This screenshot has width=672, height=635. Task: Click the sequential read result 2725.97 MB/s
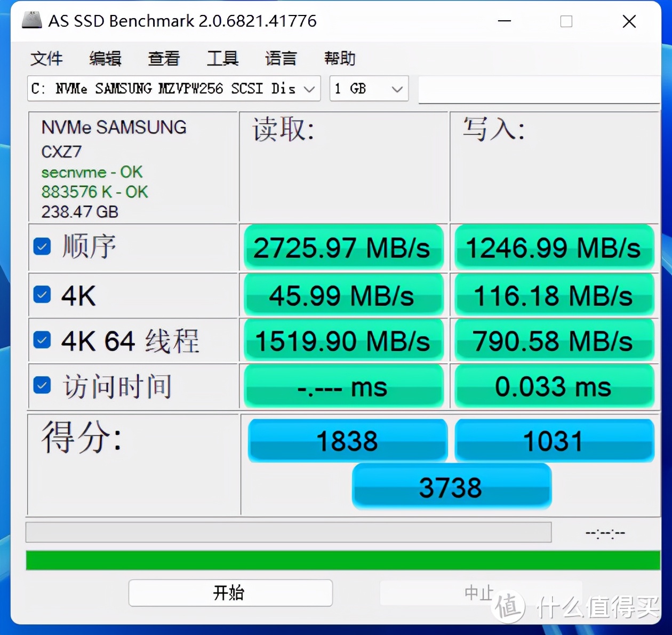point(343,247)
